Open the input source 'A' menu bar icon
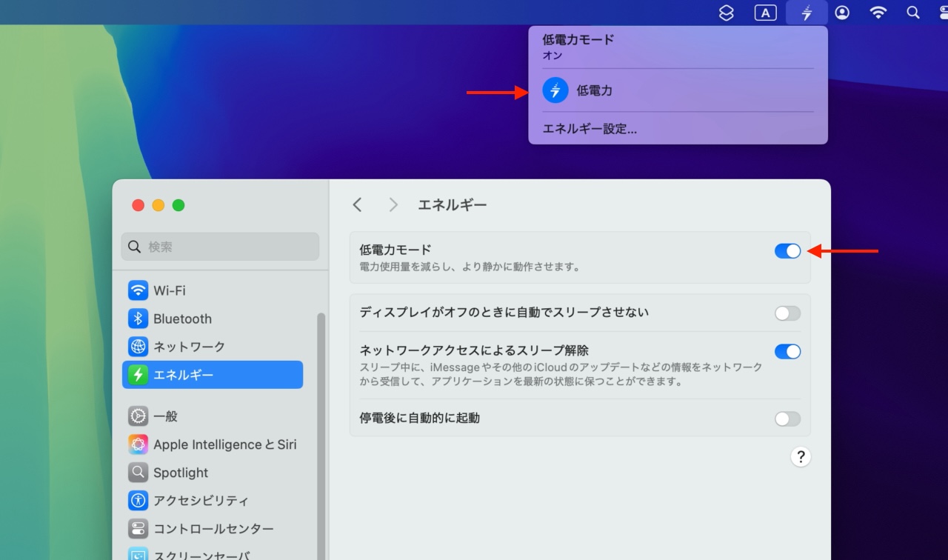 pos(765,13)
